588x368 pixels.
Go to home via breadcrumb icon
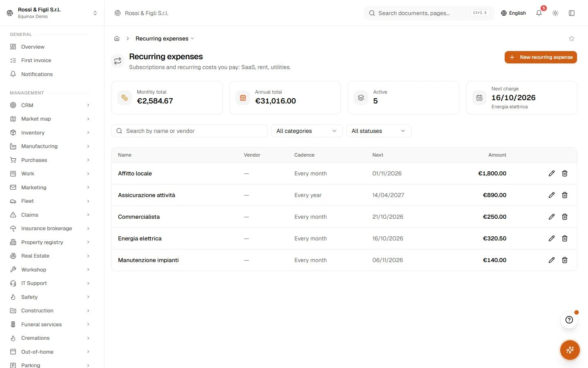click(117, 38)
